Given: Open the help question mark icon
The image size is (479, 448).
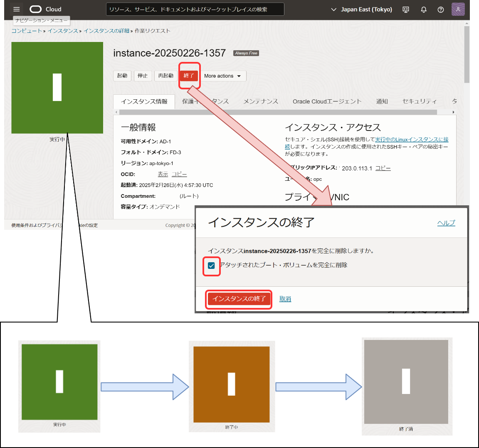Looking at the screenshot, I should [x=440, y=10].
